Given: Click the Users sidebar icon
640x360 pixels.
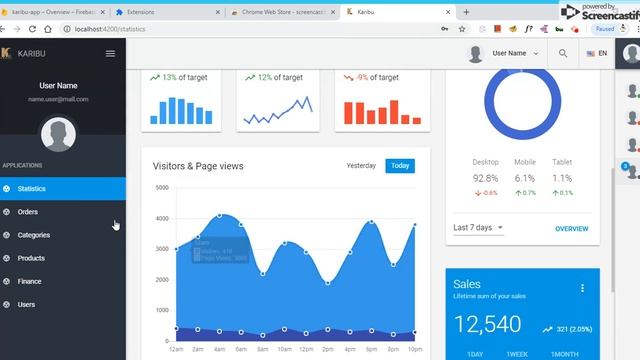Looking at the screenshot, I should 7,304.
